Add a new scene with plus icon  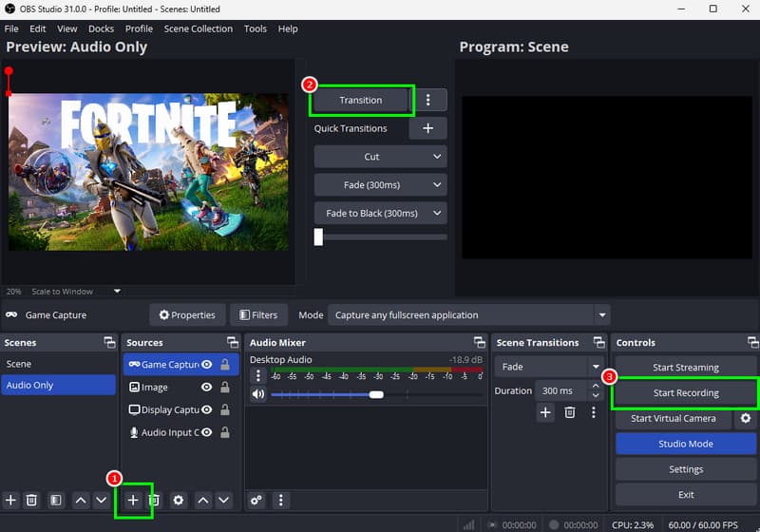10,500
